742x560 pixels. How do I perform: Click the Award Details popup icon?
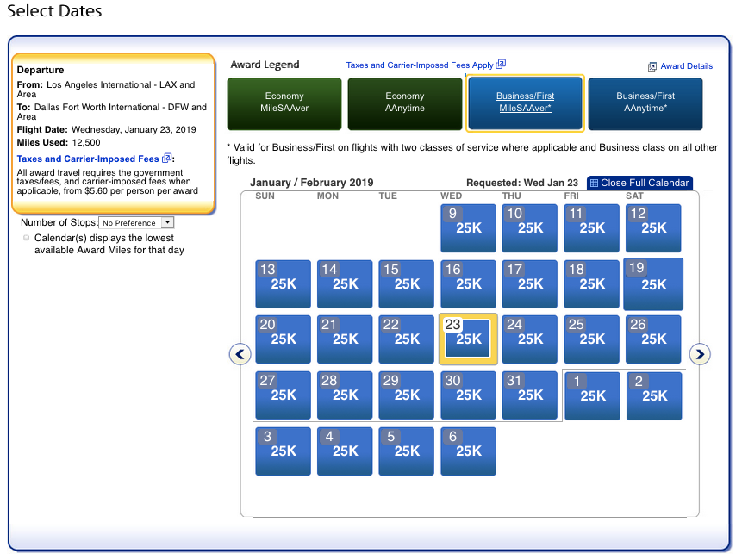point(652,66)
